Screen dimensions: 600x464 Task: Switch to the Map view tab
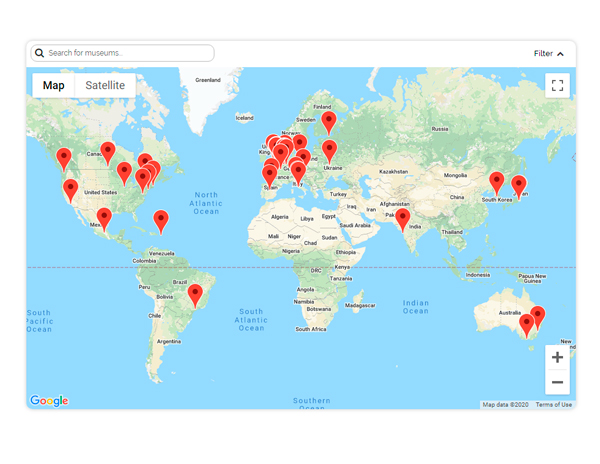tap(53, 86)
